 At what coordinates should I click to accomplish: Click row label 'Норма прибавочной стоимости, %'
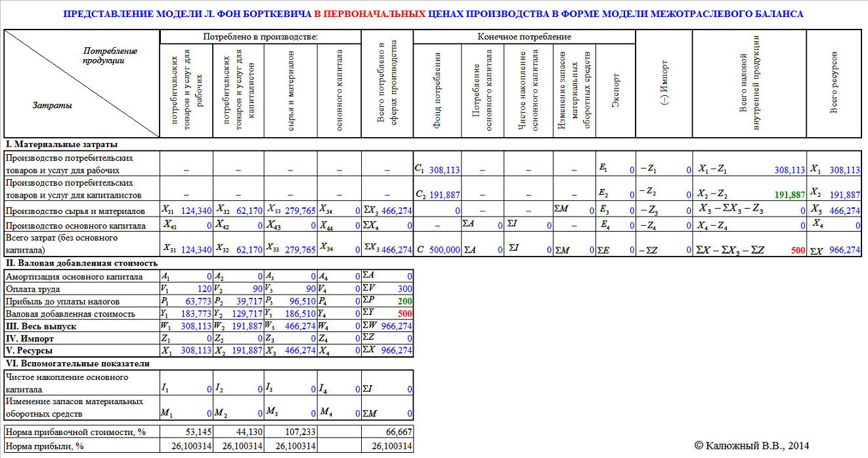point(74,432)
